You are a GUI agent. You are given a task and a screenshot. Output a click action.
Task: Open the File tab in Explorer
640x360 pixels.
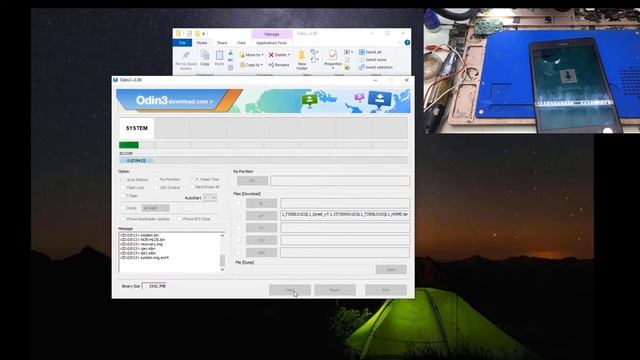(x=182, y=42)
